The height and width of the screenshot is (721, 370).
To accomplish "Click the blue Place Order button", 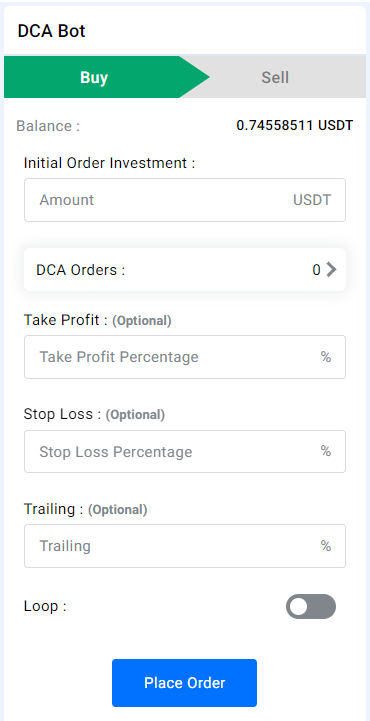I will click(184, 683).
